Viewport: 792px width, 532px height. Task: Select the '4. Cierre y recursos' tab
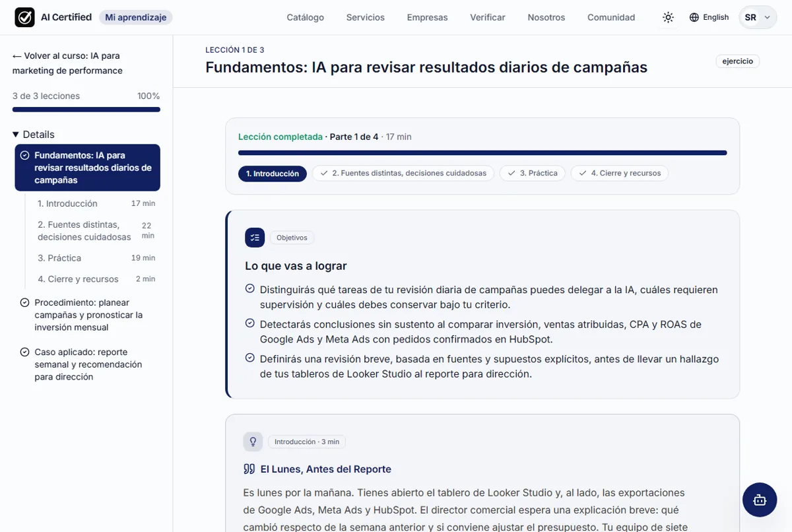point(620,173)
